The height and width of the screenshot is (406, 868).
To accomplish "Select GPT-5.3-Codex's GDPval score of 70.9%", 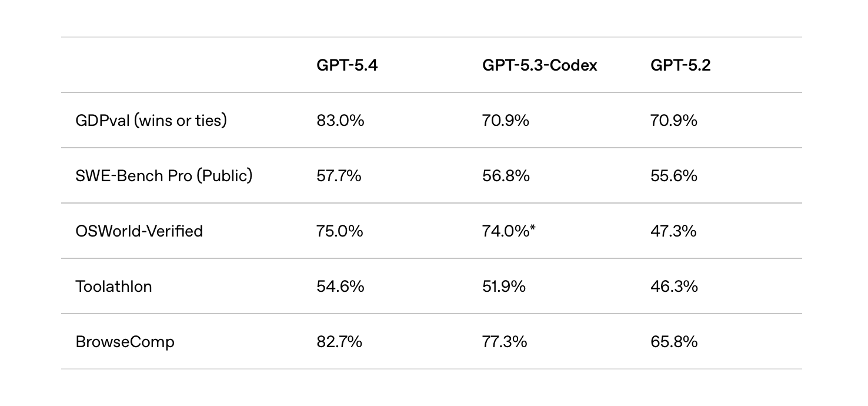I will tap(505, 121).
